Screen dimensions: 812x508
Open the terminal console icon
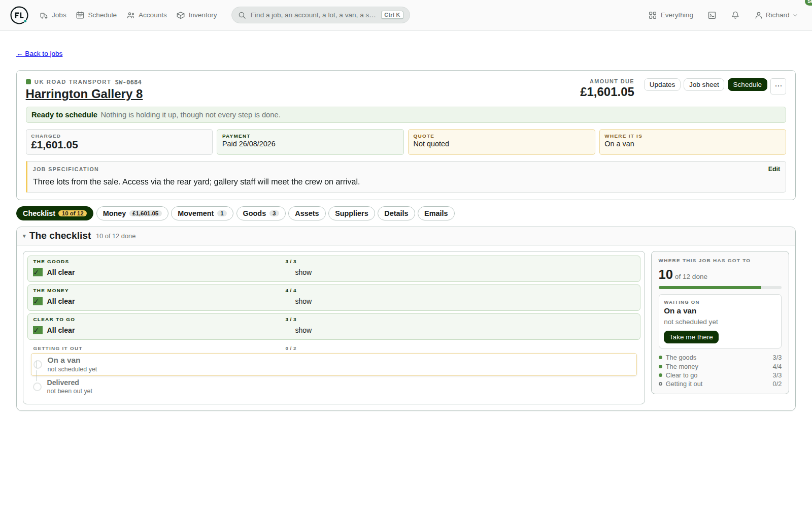click(712, 15)
